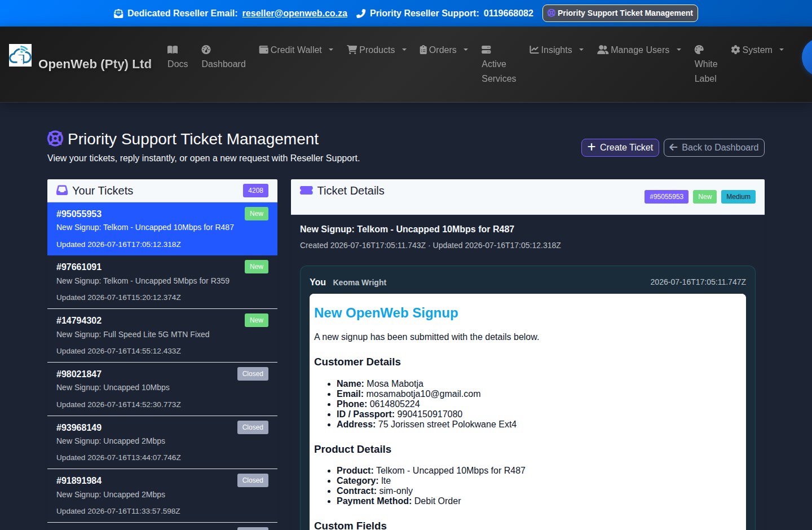
Task: Expand the System dropdown arrow
Action: [782, 50]
